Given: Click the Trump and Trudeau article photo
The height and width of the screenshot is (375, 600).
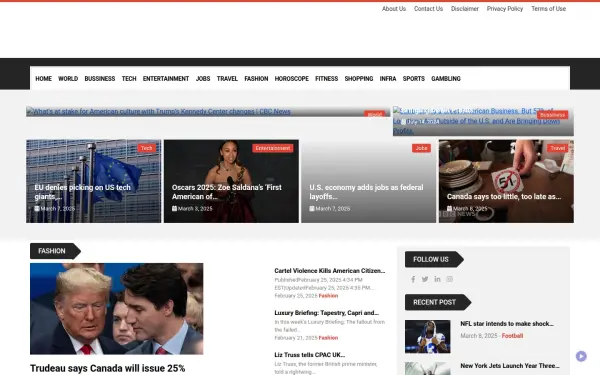Looking at the screenshot, I should [117, 308].
